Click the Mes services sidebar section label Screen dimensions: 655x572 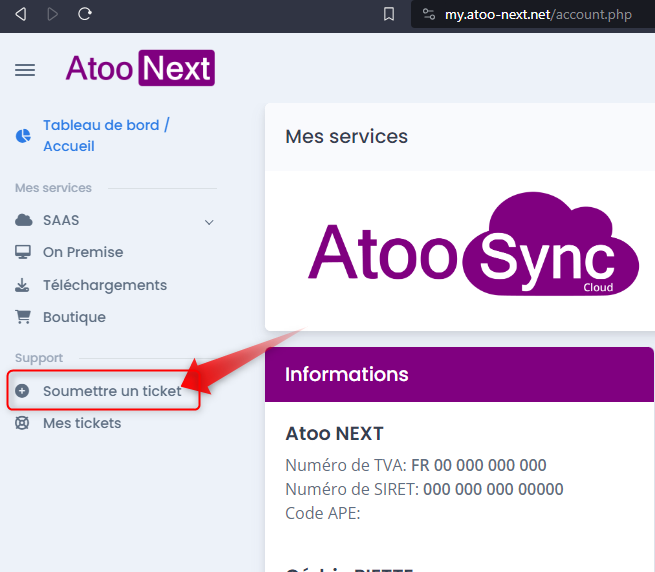pos(53,188)
